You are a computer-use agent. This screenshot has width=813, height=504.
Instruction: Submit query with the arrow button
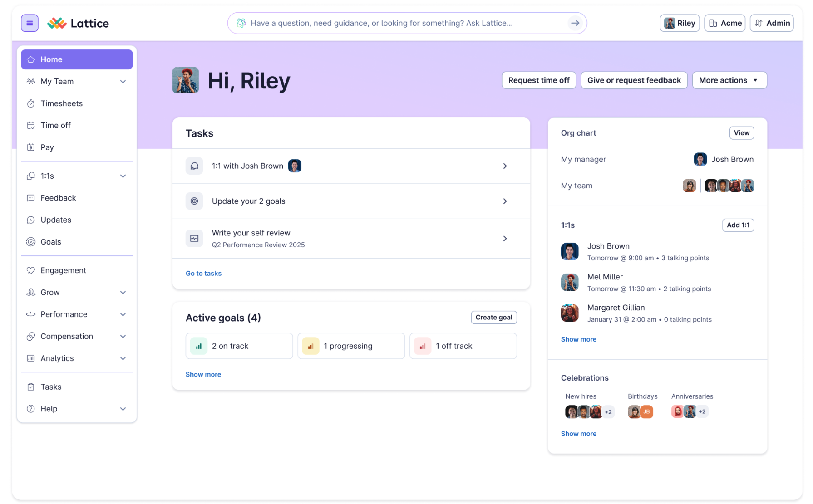(575, 23)
